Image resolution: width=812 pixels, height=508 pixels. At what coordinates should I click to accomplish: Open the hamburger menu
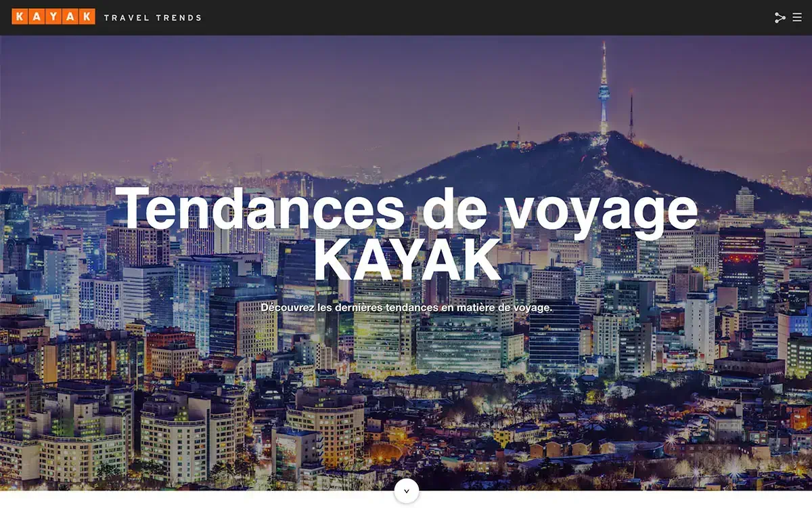(x=797, y=18)
